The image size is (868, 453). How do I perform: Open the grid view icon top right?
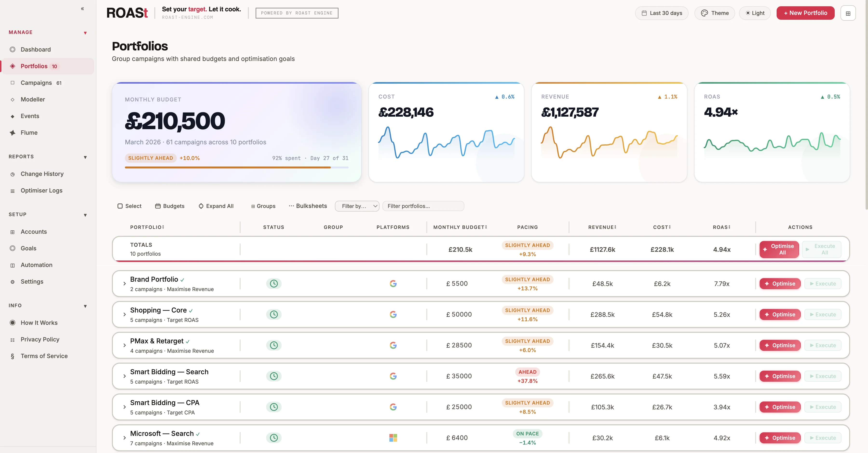849,13
